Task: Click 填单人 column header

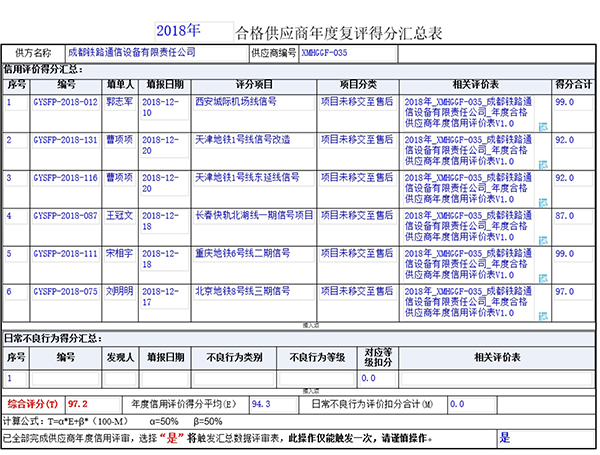Action: [120, 85]
